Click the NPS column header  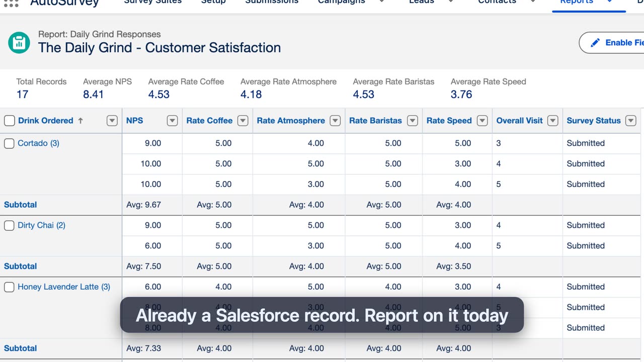(x=135, y=121)
